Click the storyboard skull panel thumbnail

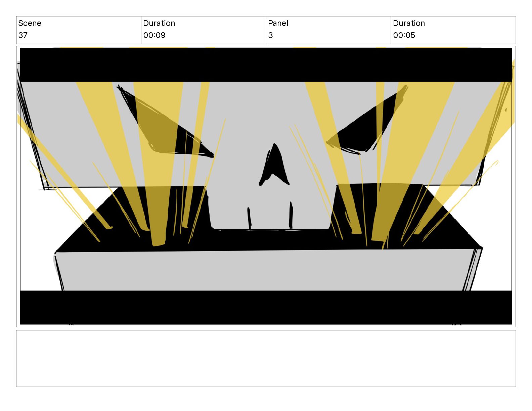click(x=266, y=186)
